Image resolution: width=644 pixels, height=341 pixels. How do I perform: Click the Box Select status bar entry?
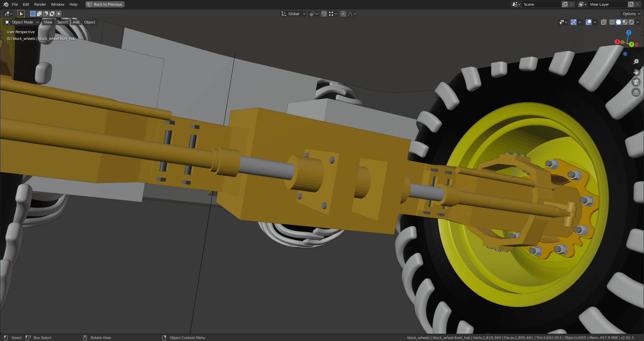click(42, 338)
